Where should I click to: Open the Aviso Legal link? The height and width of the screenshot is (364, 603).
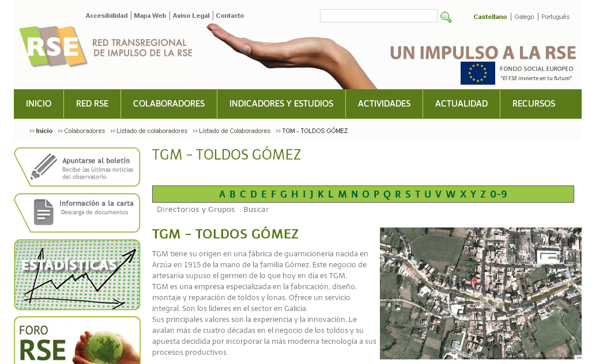[x=191, y=16]
